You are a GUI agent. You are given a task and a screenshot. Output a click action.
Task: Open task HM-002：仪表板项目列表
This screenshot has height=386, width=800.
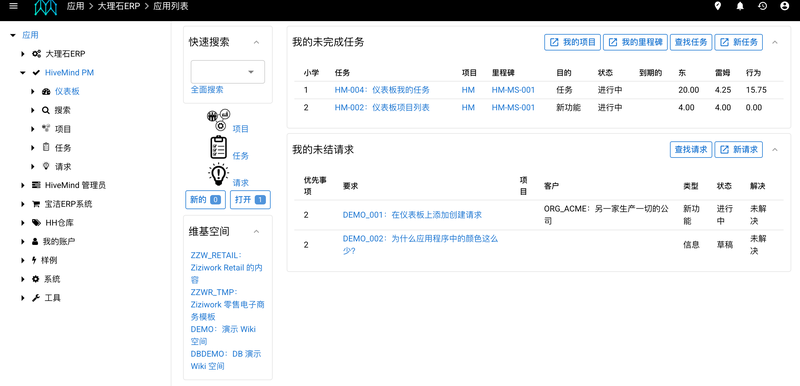[382, 108]
